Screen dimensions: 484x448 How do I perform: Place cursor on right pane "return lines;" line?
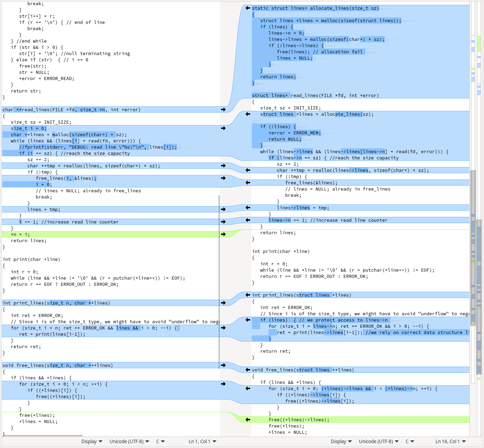278,233
